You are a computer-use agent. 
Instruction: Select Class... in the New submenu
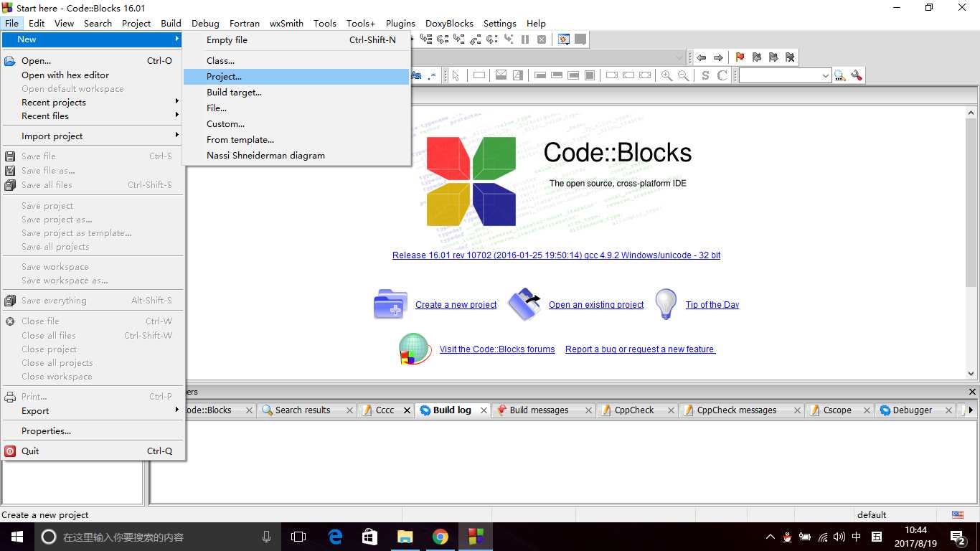pos(296,61)
